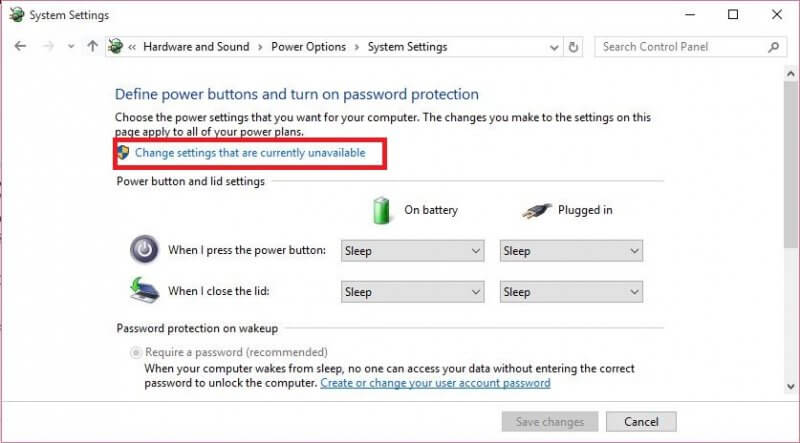Open Hardware and Sound breadcrumb
The image size is (800, 443).
coord(196,47)
